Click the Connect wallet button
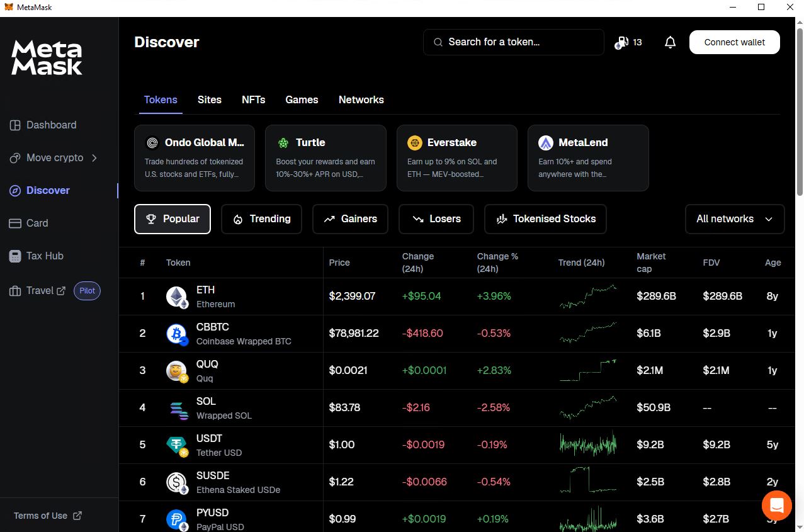The image size is (804, 532). (x=735, y=42)
